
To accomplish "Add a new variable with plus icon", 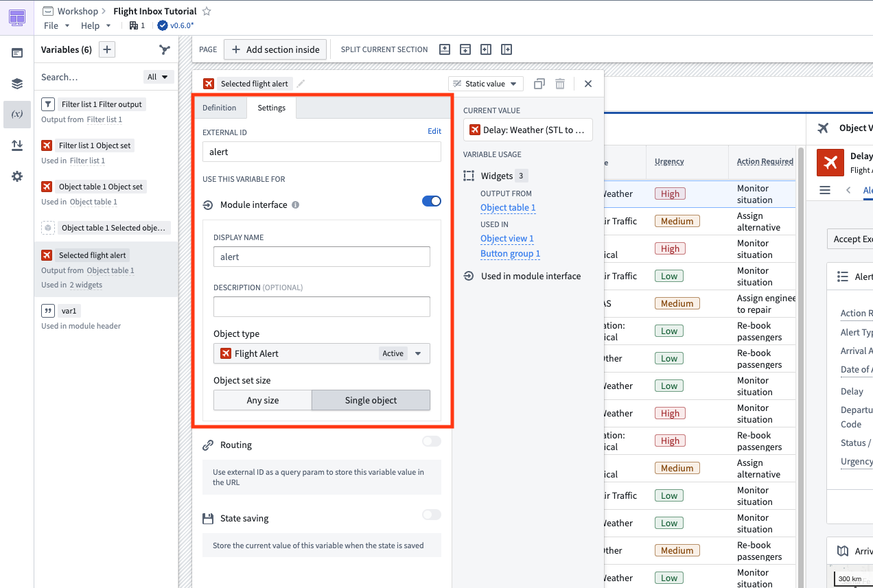I will pyautogui.click(x=107, y=49).
